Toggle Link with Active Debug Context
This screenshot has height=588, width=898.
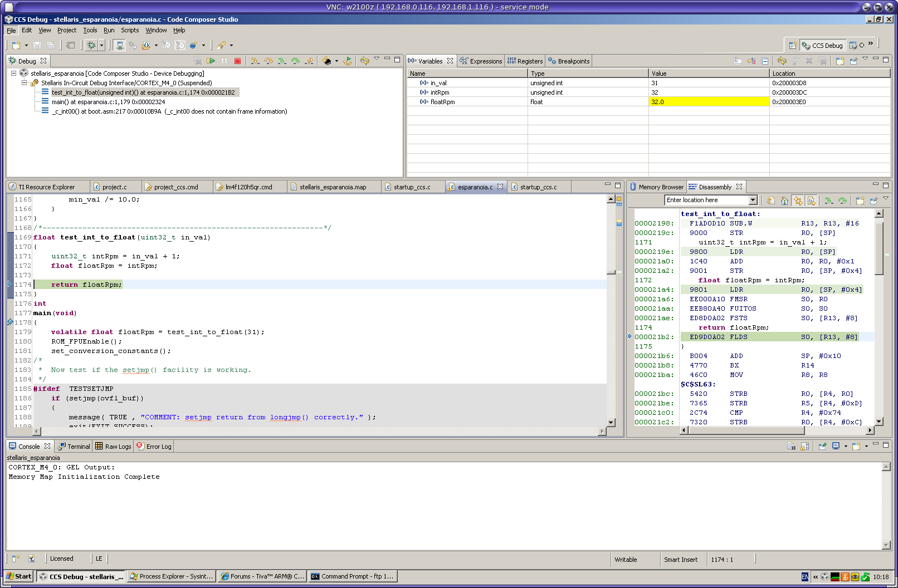point(798,200)
